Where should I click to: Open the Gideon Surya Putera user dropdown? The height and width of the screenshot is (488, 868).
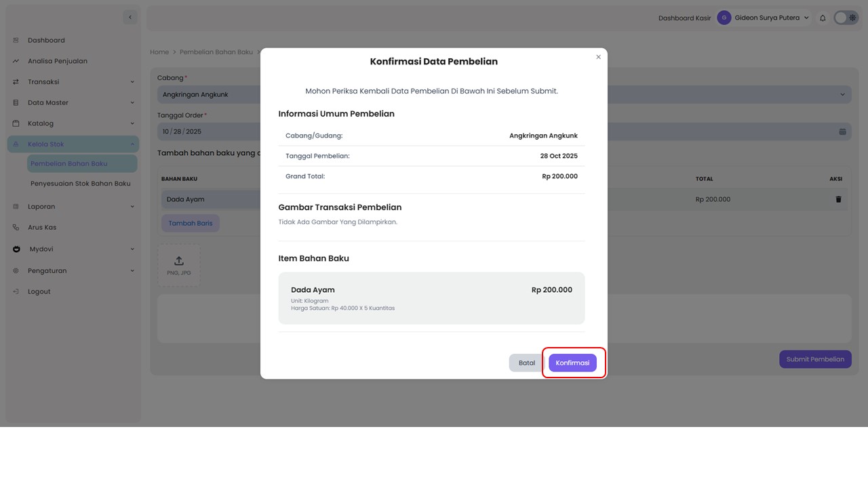[764, 18]
